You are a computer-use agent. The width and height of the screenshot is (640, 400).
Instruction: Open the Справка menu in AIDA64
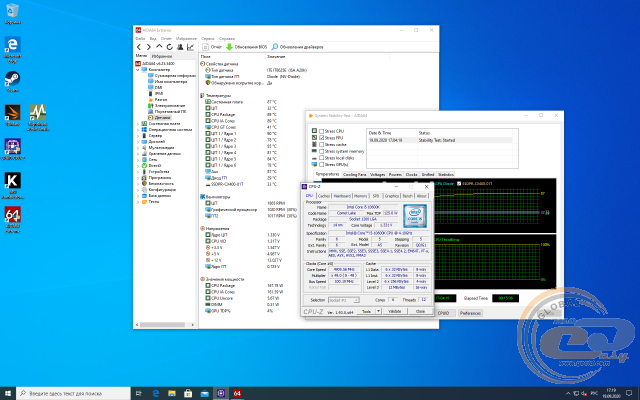[x=227, y=38]
